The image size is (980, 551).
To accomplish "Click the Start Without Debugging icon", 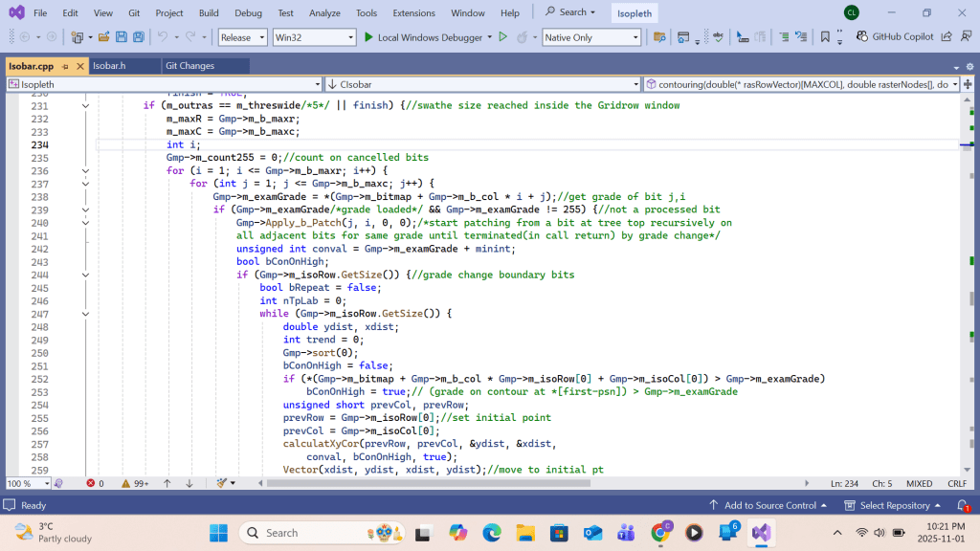I will (503, 37).
